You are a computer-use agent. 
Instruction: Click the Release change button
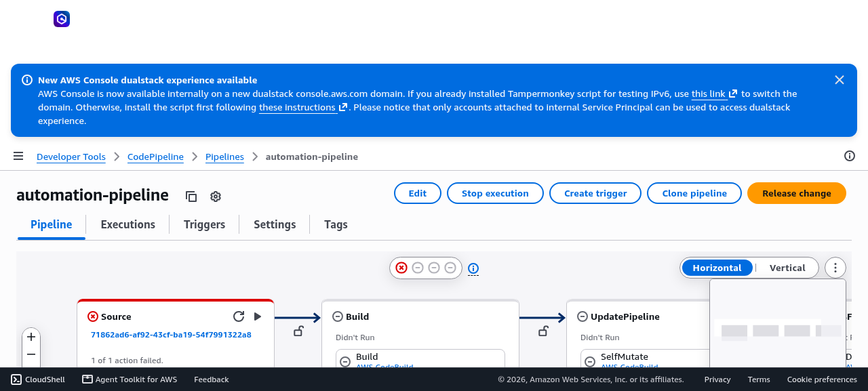click(x=797, y=193)
